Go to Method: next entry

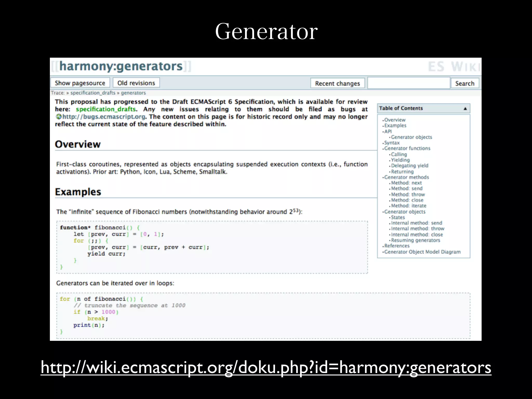tap(406, 183)
